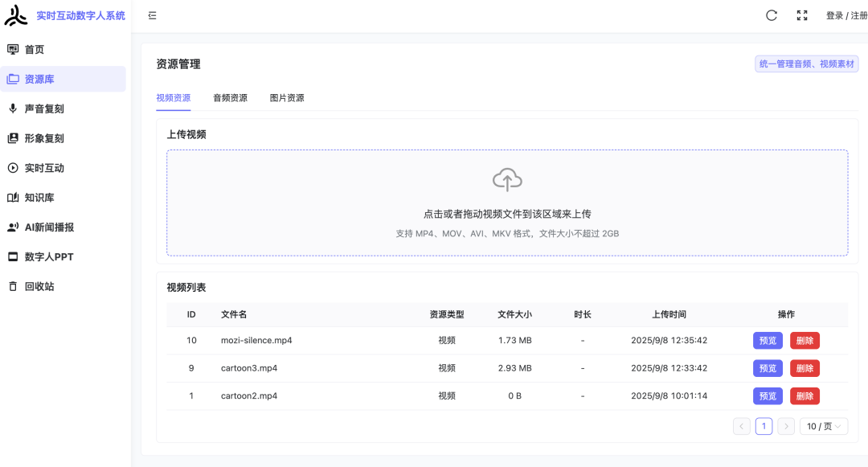Screen dimensions: 868x467
Task: Open the 10 / 页 page size dropdown
Action: pos(824,426)
